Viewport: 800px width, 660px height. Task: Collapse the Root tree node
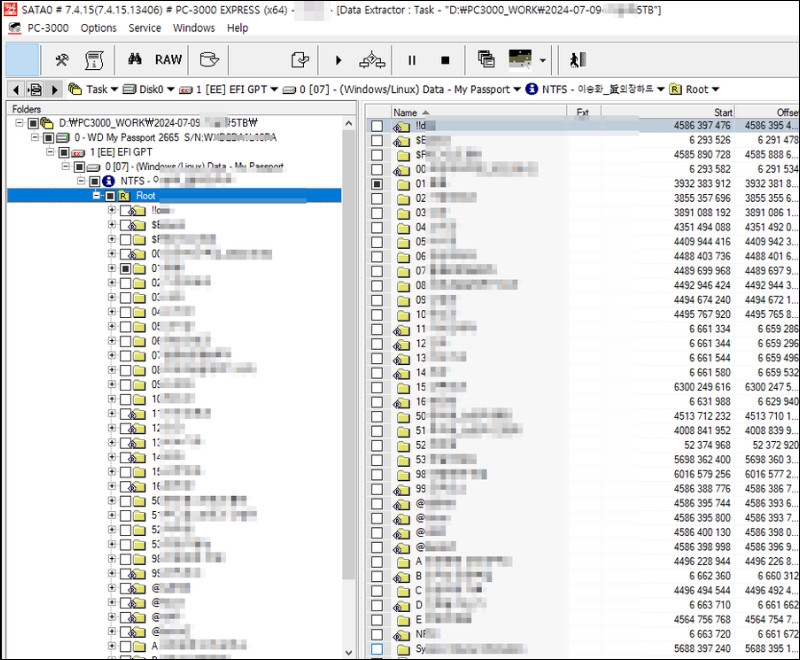coord(97,195)
